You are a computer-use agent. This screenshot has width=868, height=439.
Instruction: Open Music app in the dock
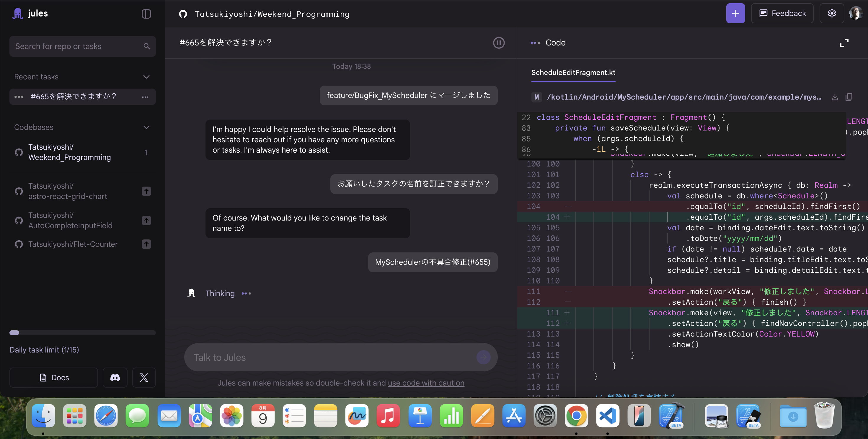click(x=388, y=416)
